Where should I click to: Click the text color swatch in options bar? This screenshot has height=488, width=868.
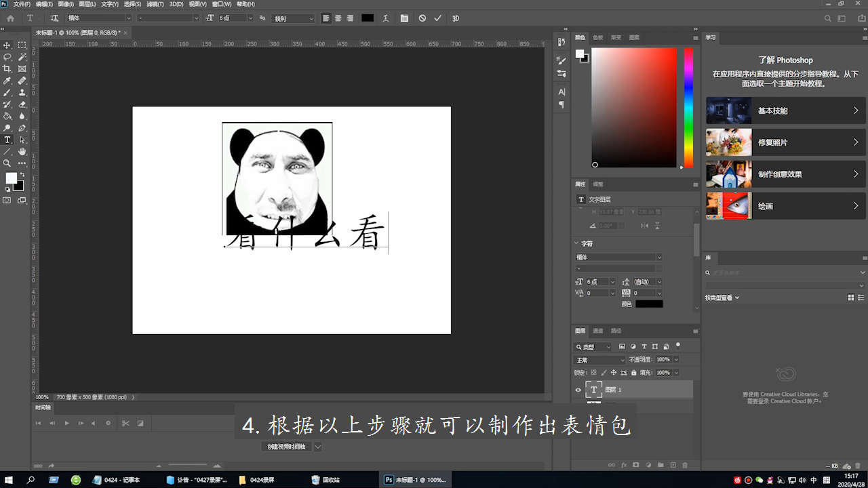click(x=368, y=18)
